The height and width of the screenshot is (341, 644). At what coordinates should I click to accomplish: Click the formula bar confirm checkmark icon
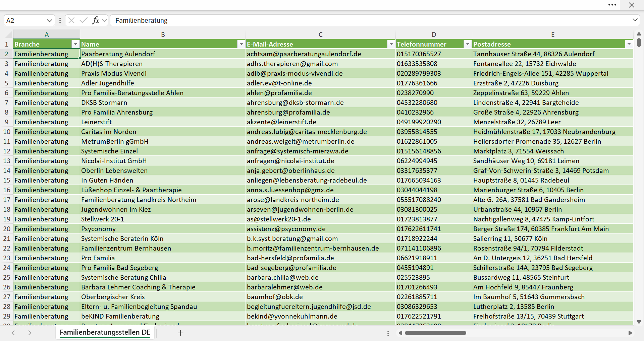click(83, 20)
